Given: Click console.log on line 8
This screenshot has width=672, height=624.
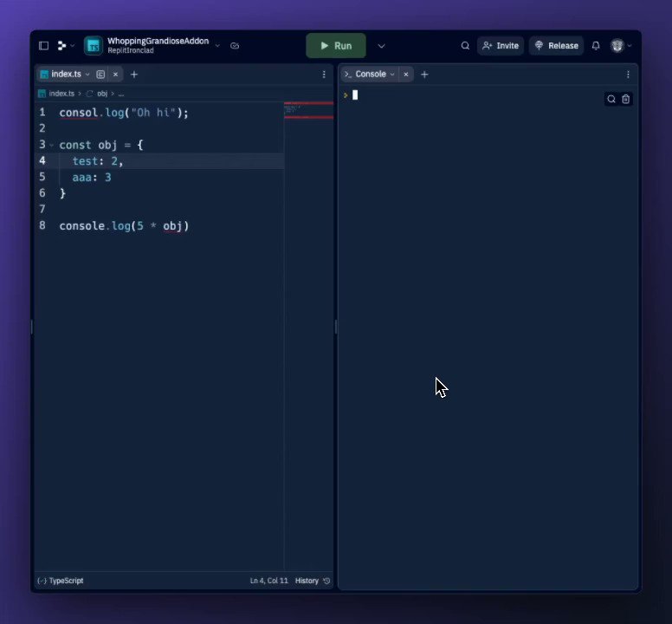Looking at the screenshot, I should point(94,226).
